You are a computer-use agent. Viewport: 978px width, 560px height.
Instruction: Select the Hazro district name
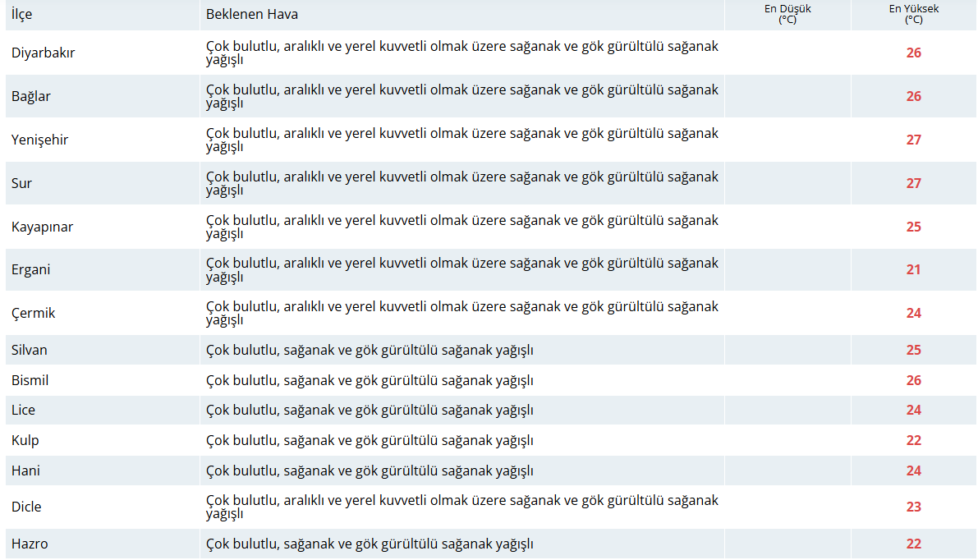click(x=30, y=544)
